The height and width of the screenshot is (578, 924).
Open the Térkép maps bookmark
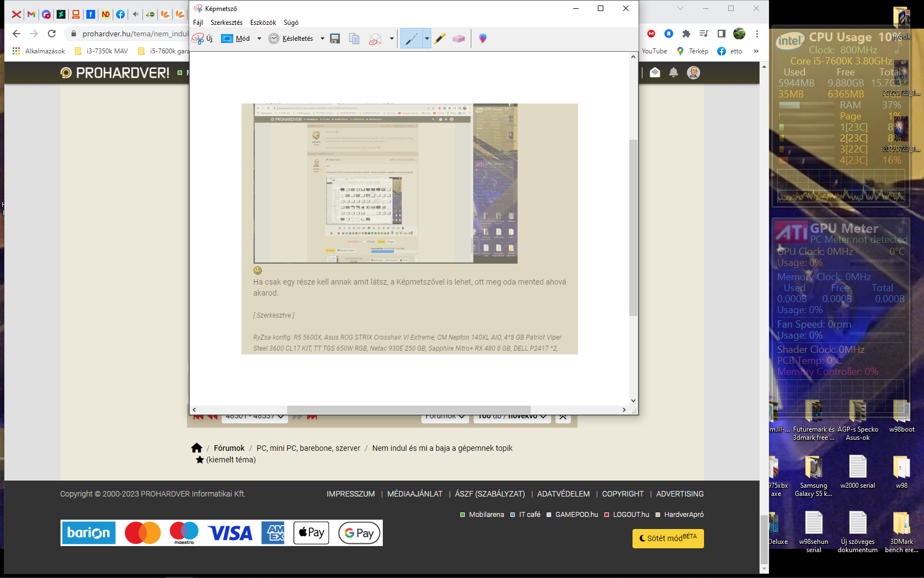(692, 51)
